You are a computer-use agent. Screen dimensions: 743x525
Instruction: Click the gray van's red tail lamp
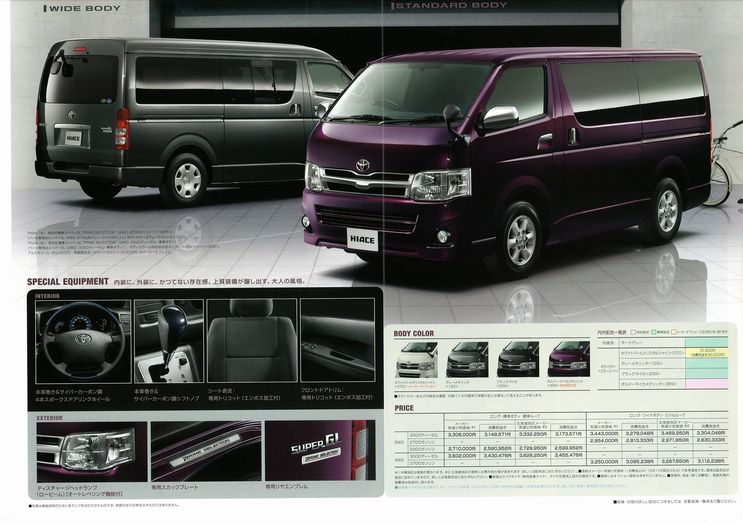[x=122, y=129]
